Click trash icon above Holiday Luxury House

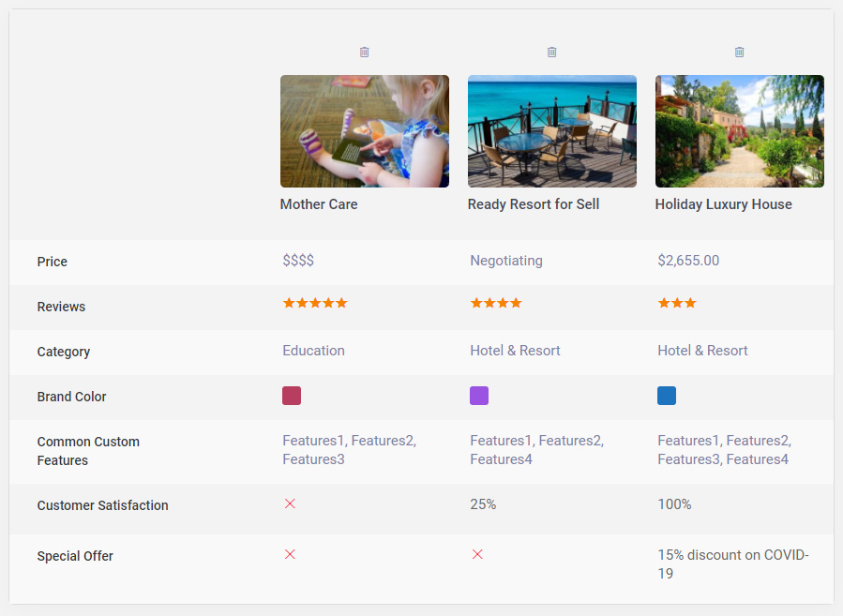[x=740, y=53]
